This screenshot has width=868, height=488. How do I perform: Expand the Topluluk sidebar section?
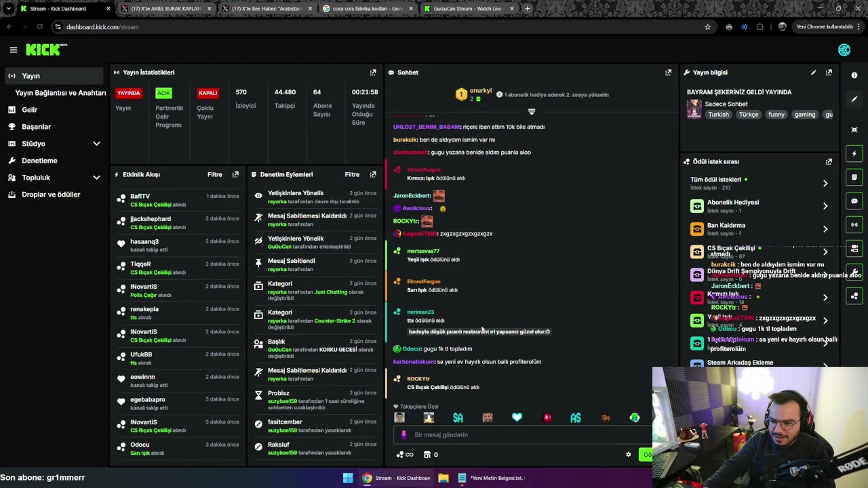[x=96, y=178]
